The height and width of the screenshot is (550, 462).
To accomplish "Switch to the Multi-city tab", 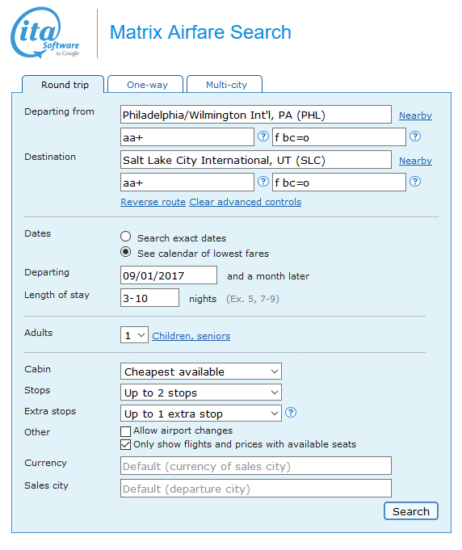I will 225,85.
